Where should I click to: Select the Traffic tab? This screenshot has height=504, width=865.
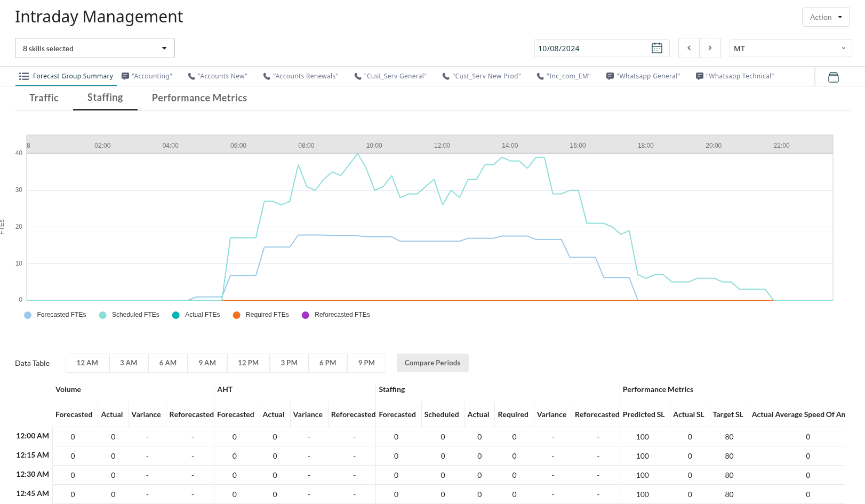click(44, 98)
